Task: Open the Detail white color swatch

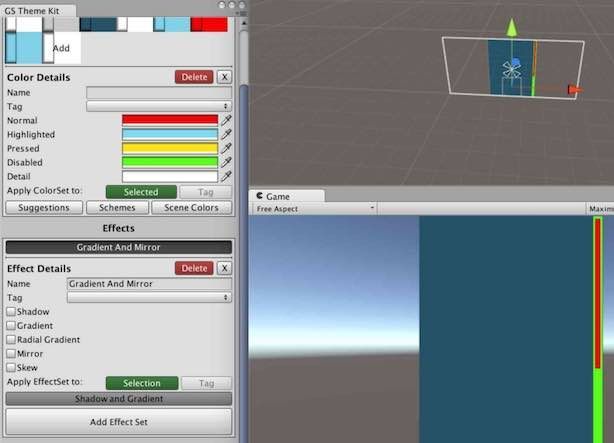Action: click(170, 176)
